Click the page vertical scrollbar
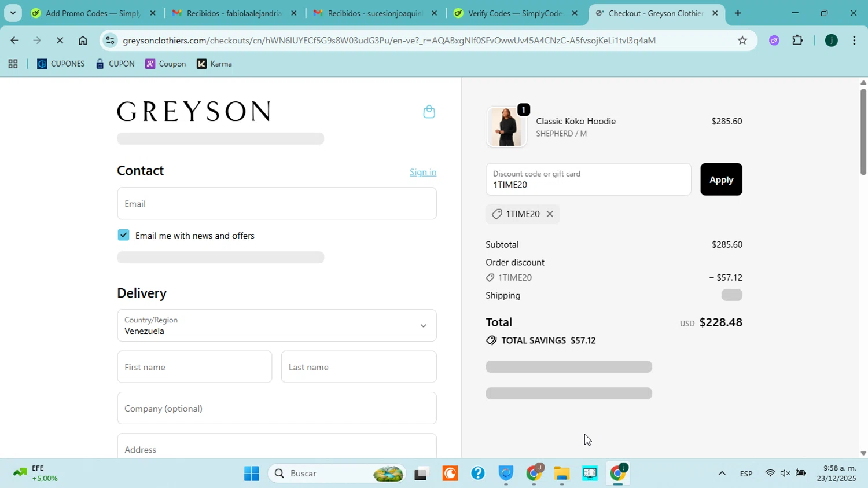This screenshot has height=488, width=868. (863, 132)
